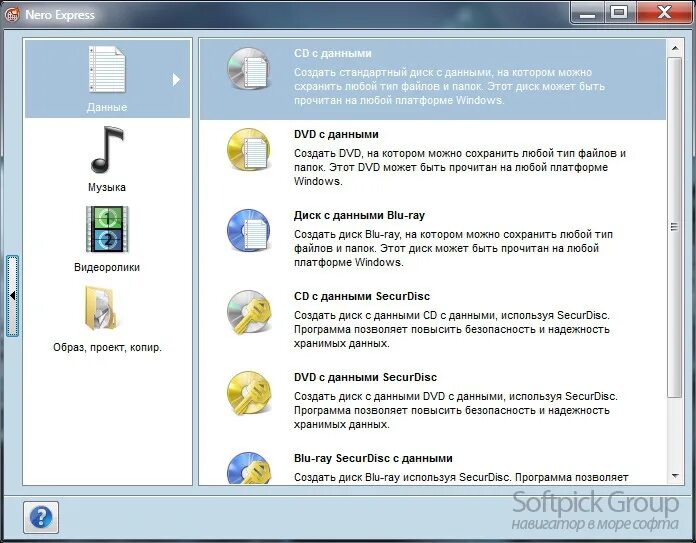This screenshot has height=543, width=696.
Task: Expand the Данные category arrow
Action: (176, 79)
